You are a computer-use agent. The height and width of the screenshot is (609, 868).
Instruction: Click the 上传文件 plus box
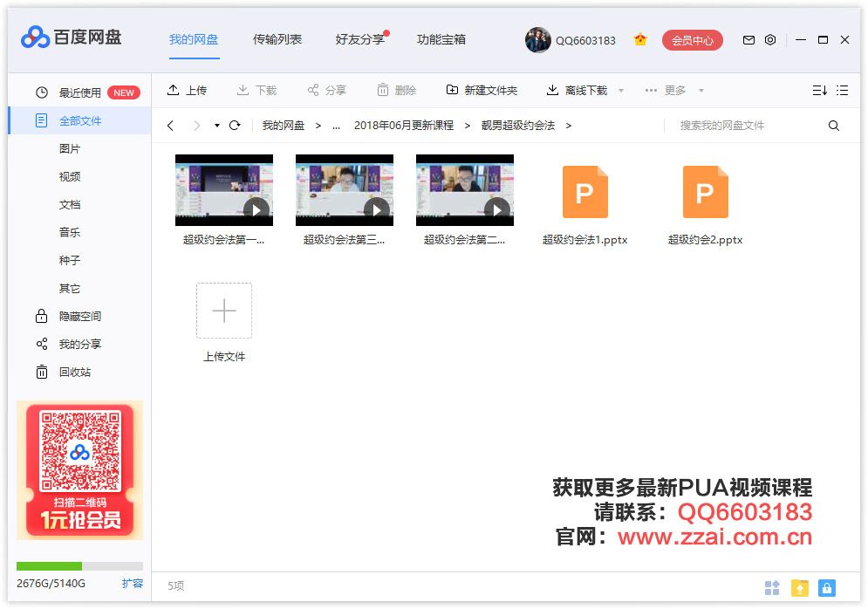[x=224, y=311]
